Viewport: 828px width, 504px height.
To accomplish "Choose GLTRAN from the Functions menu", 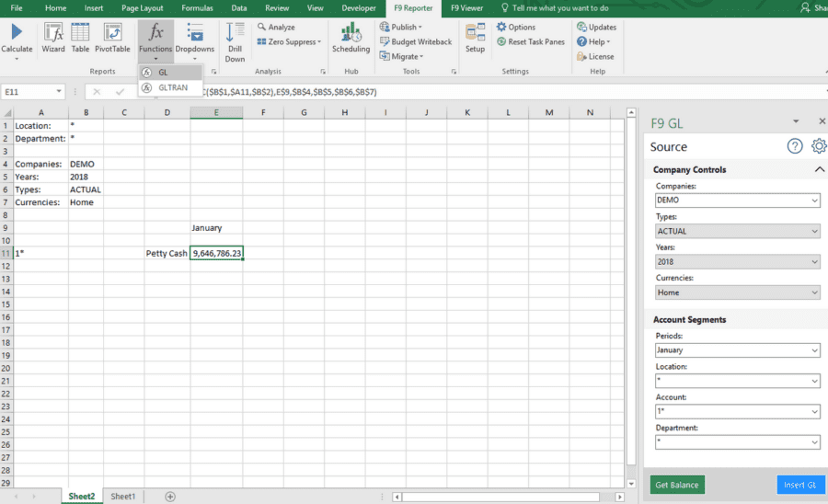I will [x=170, y=87].
